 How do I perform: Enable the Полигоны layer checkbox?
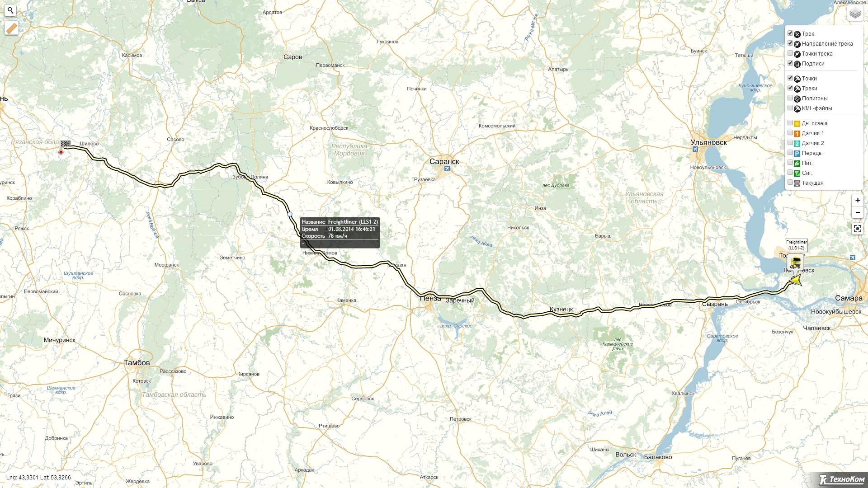[x=790, y=98]
